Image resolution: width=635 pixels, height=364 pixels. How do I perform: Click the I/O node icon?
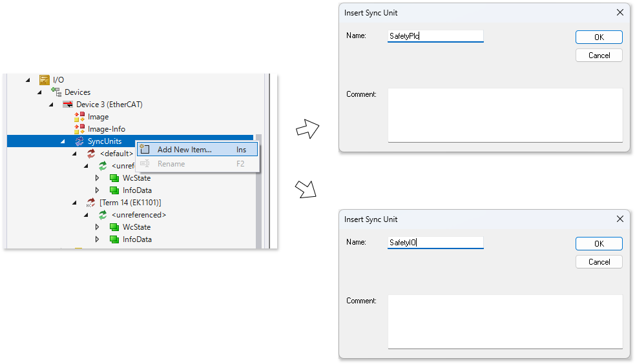[x=45, y=80]
